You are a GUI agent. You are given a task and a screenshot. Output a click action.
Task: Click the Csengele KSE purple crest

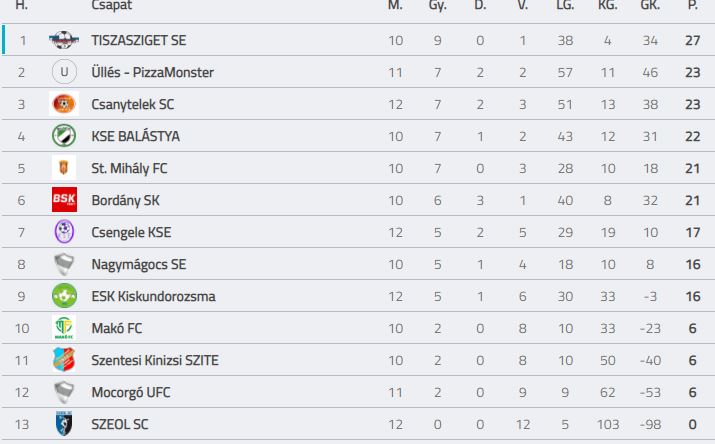click(x=64, y=232)
